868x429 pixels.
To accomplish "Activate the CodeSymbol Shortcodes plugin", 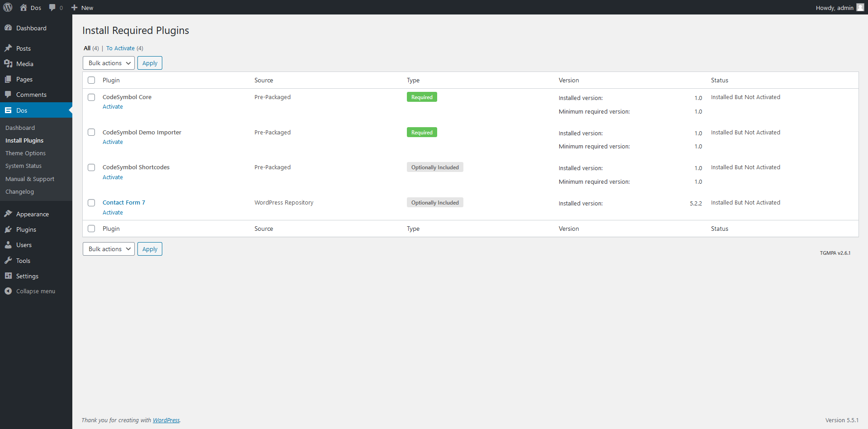I will pyautogui.click(x=113, y=177).
